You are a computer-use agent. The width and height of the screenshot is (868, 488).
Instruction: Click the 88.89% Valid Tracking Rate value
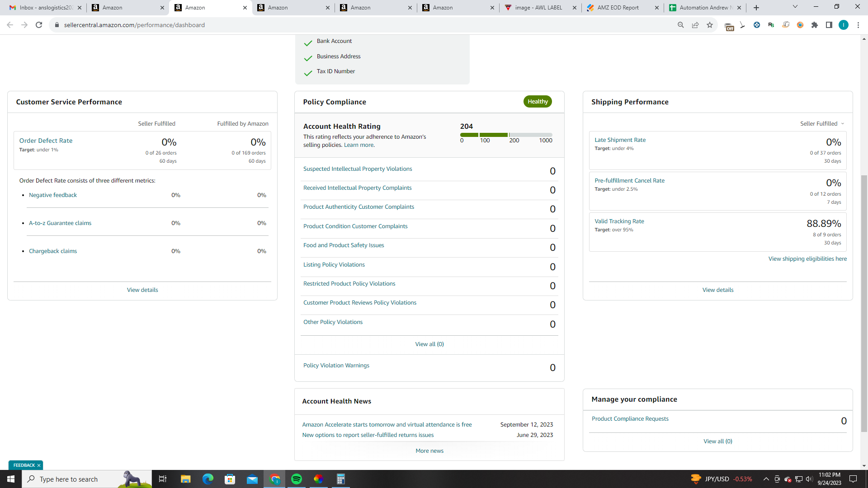click(x=824, y=223)
